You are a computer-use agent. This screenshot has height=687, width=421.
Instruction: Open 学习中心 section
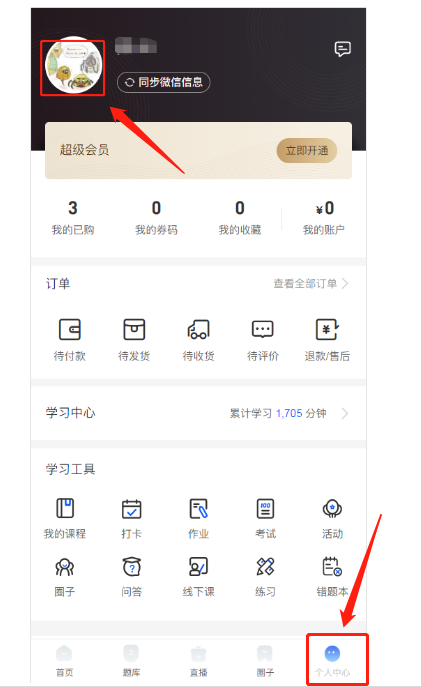198,413
